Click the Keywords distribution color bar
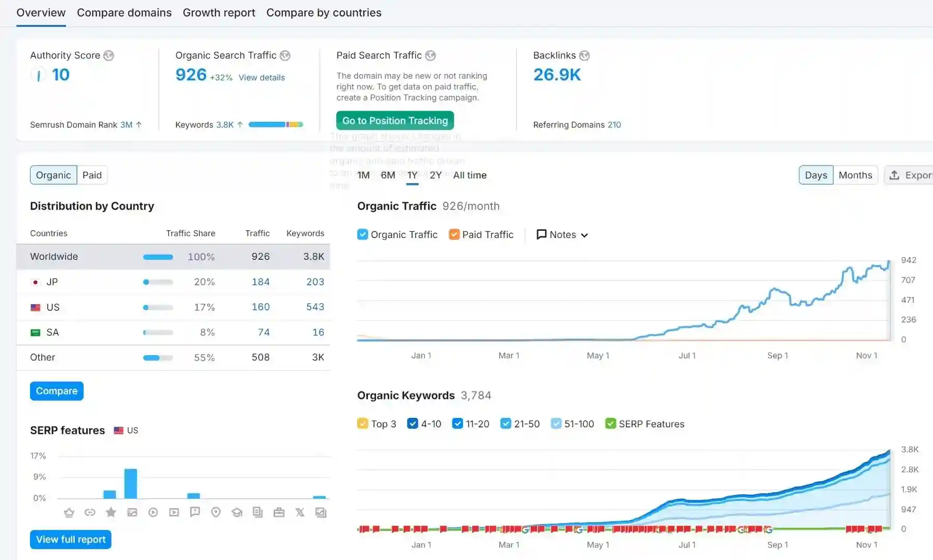 [x=276, y=124]
